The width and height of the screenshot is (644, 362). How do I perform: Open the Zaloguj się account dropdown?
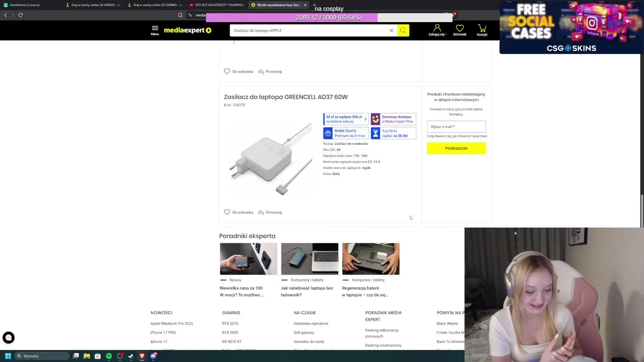click(437, 31)
